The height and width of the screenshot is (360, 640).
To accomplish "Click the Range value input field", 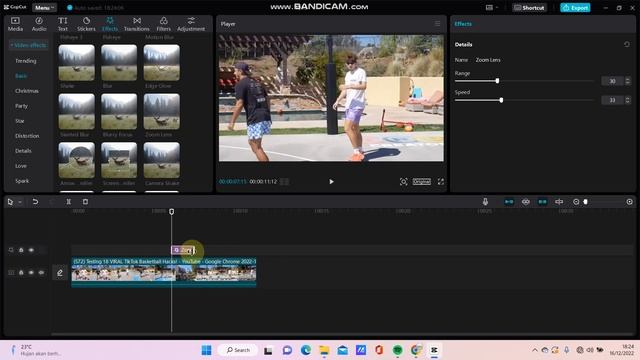I will pos(612,81).
